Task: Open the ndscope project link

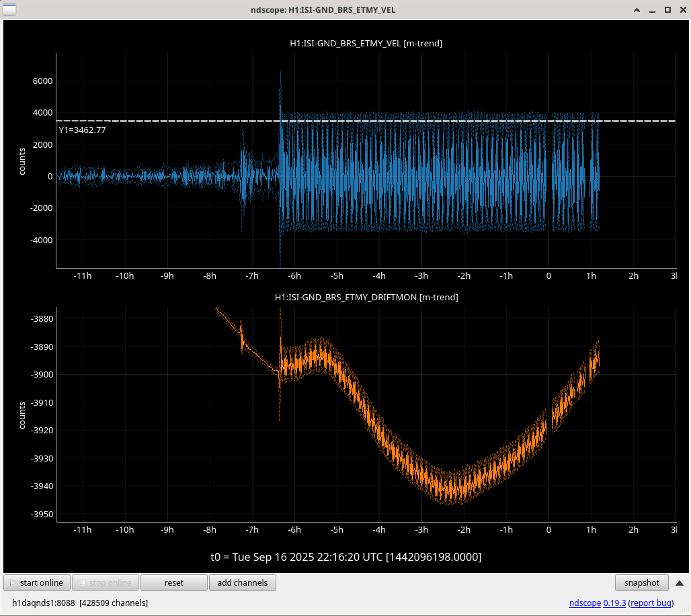Action: pyautogui.click(x=585, y=603)
